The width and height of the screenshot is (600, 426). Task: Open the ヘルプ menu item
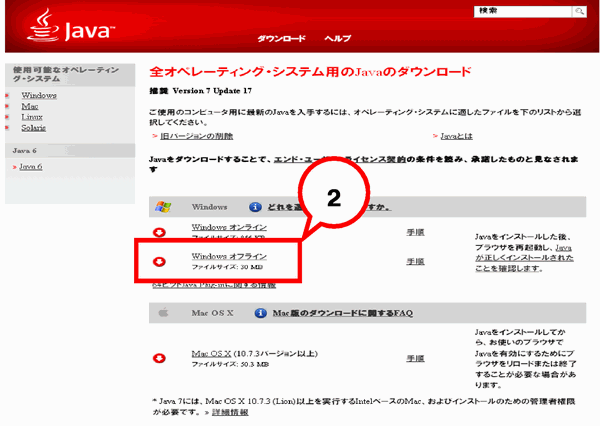[x=338, y=38]
